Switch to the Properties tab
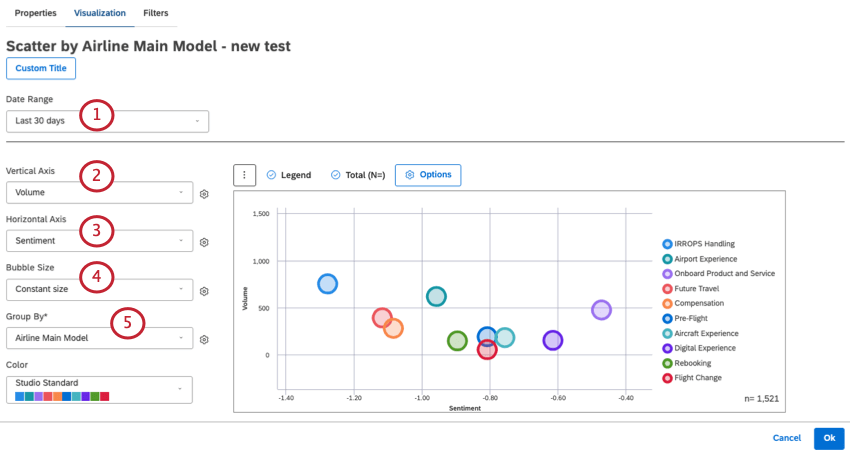This screenshot has width=850, height=452. tap(35, 13)
